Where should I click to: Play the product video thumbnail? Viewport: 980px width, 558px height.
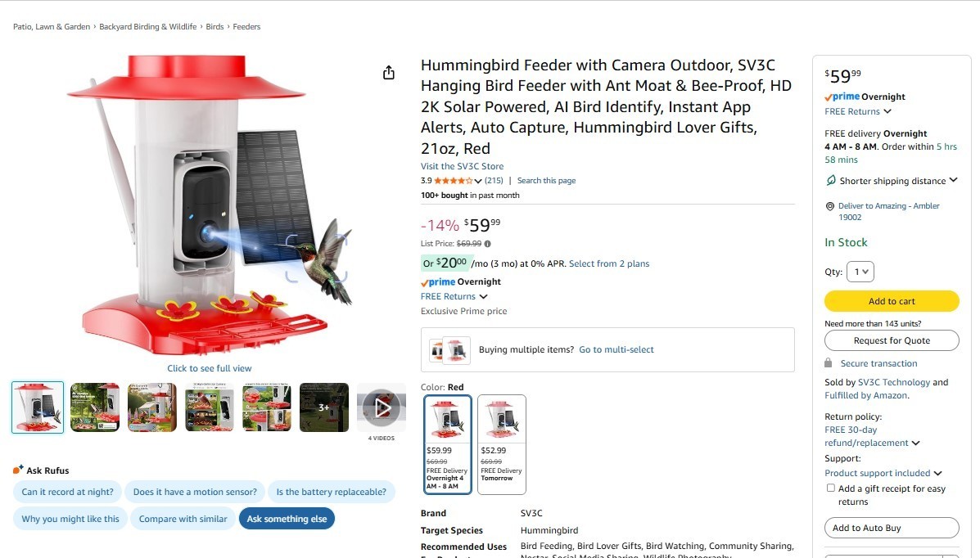[x=382, y=407]
